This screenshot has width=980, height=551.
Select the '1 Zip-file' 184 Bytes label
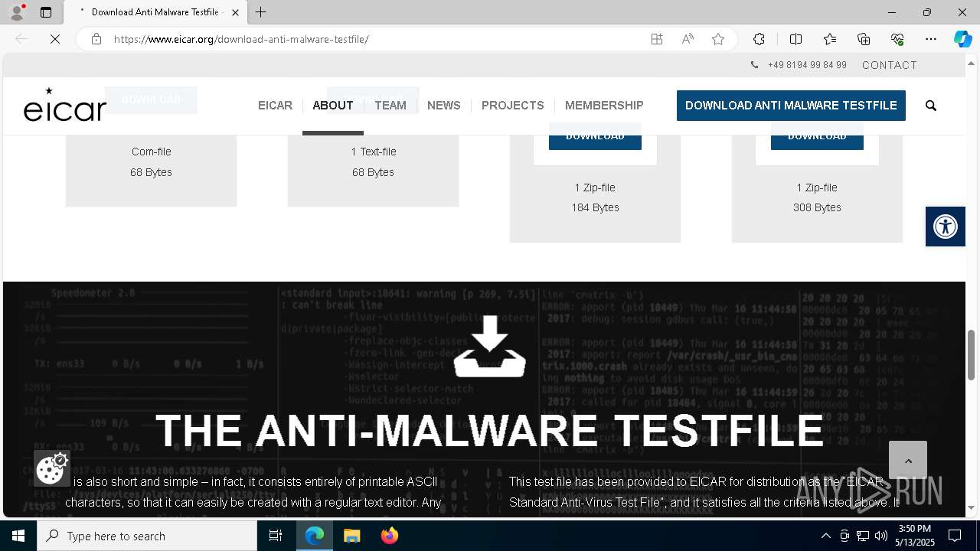pos(595,187)
